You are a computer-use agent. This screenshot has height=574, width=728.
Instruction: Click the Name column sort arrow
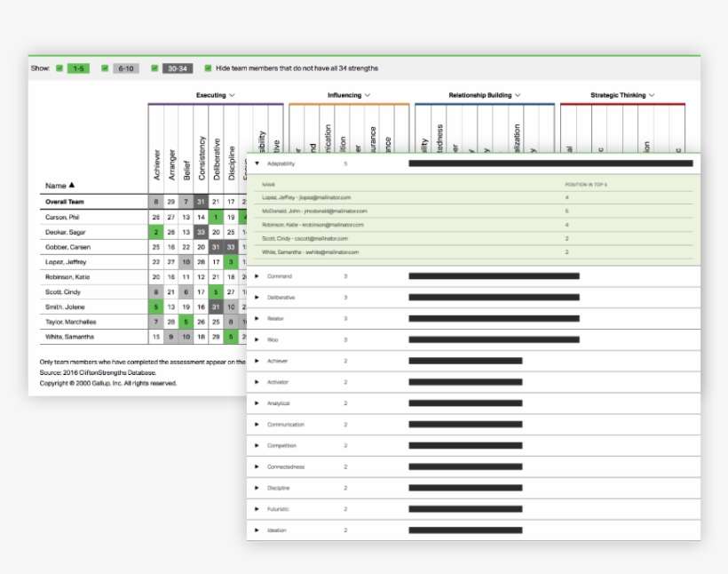[x=70, y=186]
